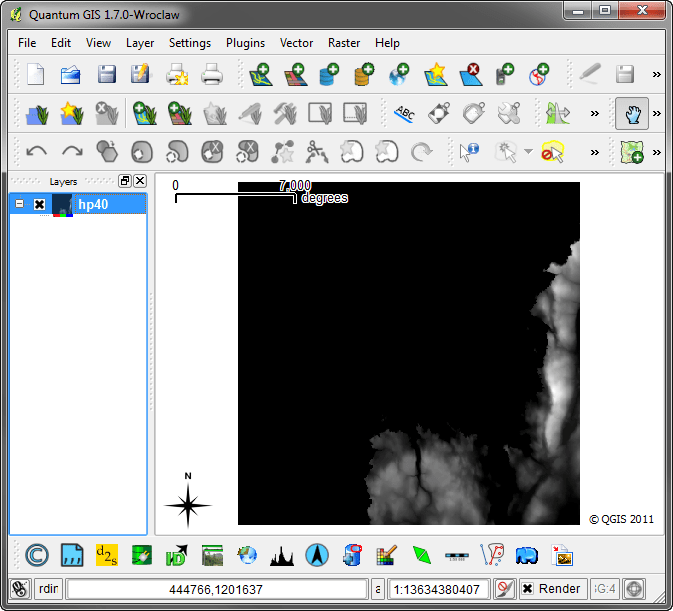Click the Redo arrow icon
The height and width of the screenshot is (611, 673).
(x=72, y=152)
